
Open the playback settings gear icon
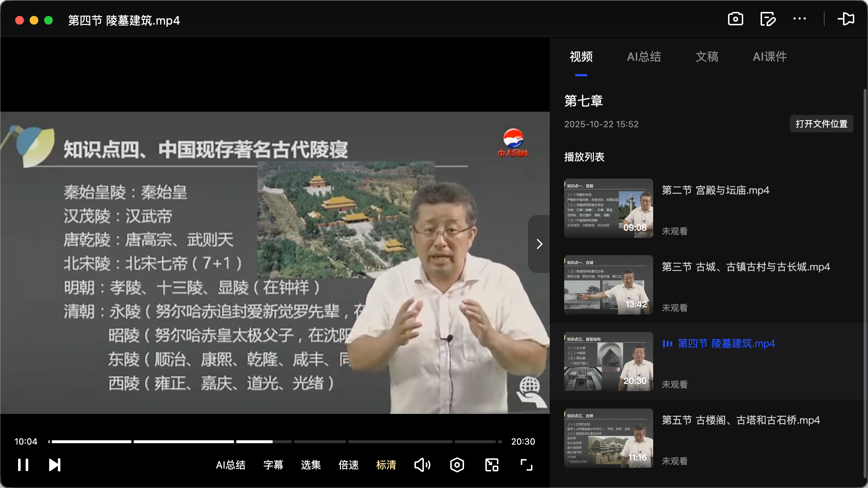[x=457, y=465]
